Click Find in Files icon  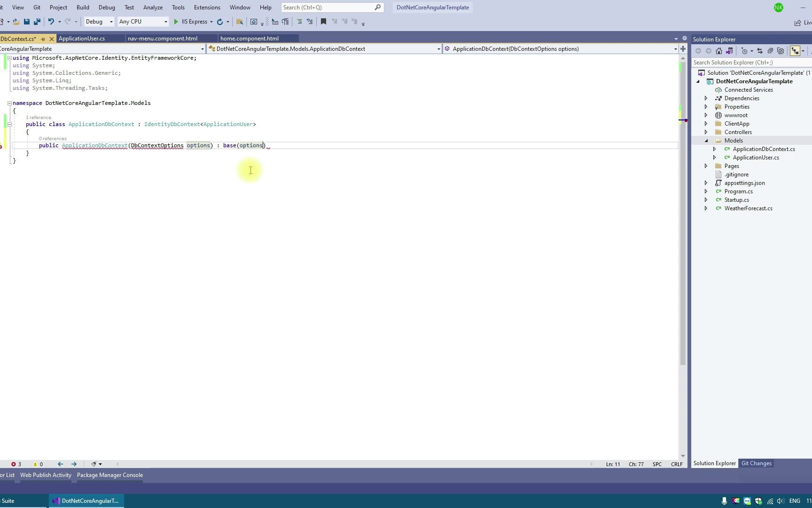pos(240,22)
